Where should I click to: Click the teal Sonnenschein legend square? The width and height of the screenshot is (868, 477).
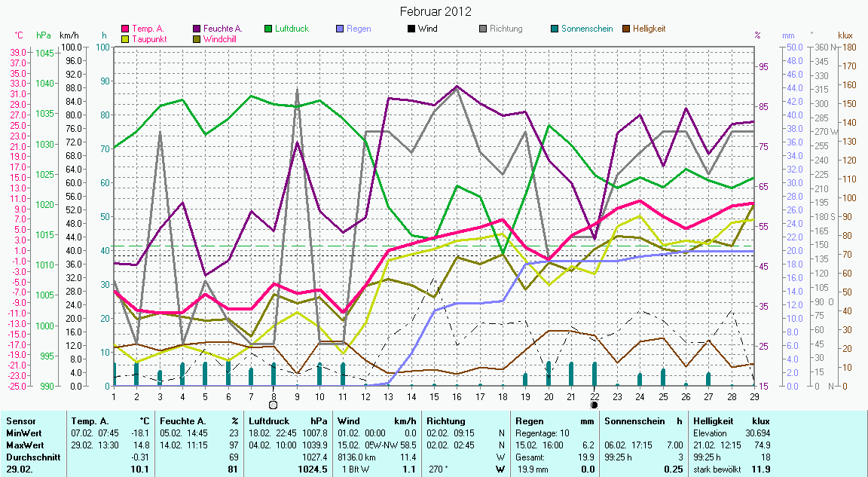(x=555, y=29)
